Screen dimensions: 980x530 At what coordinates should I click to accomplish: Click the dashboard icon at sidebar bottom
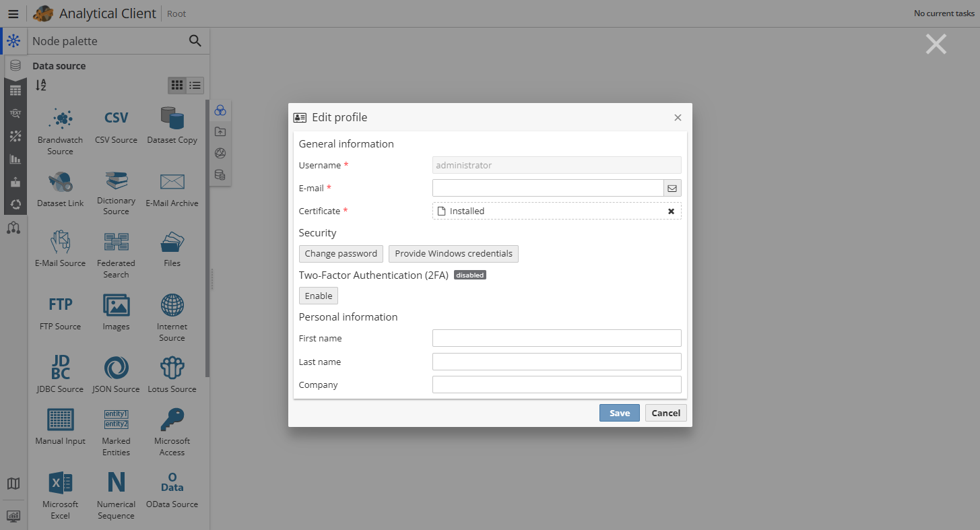[x=13, y=515]
